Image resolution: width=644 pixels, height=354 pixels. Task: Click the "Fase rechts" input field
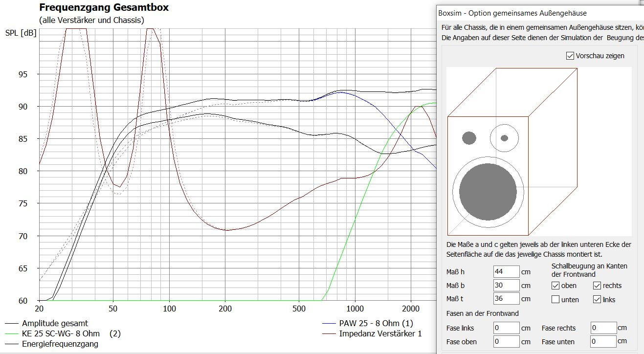603,328
